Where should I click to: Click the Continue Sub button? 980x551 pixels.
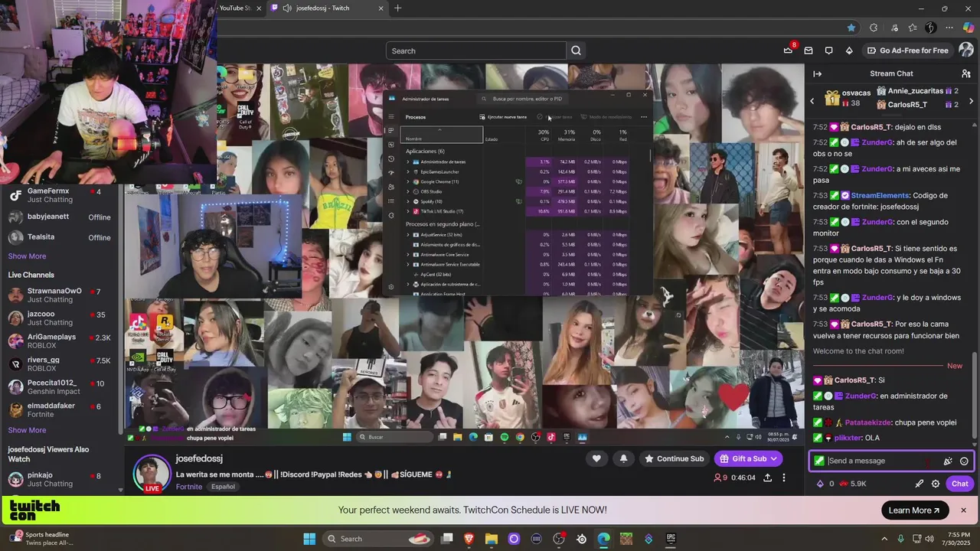pos(674,458)
